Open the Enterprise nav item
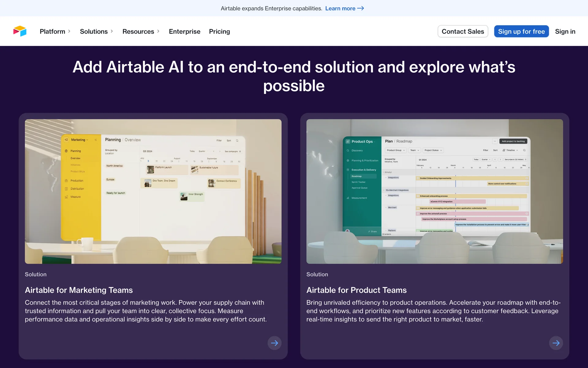 184,31
